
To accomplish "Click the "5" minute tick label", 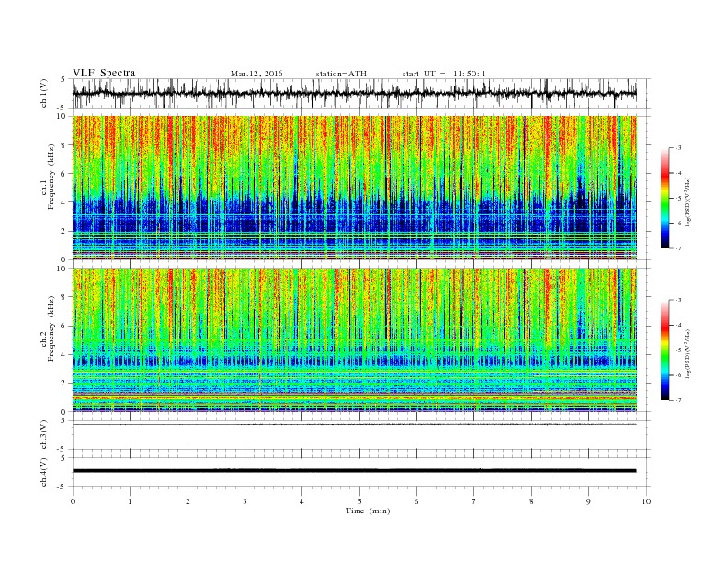I will click(x=359, y=501).
